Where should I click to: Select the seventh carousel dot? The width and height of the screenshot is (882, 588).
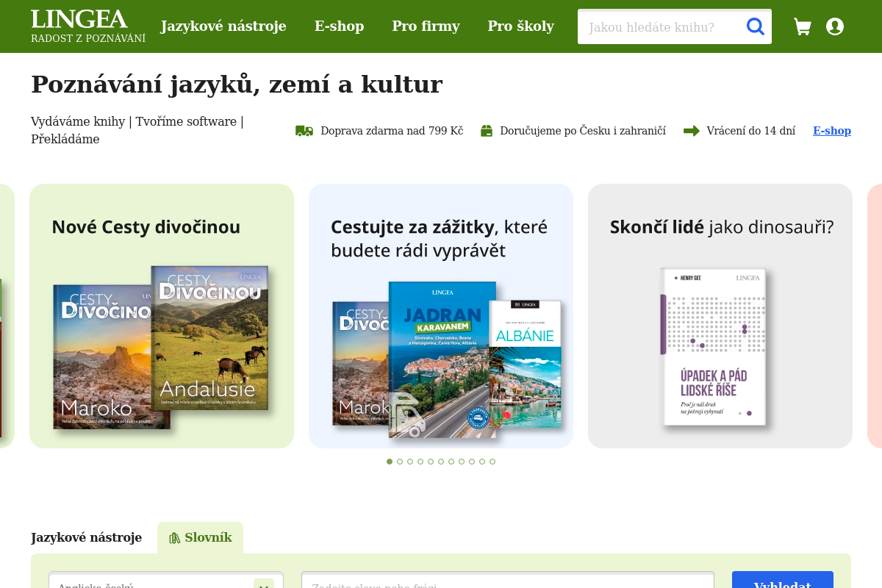(451, 462)
